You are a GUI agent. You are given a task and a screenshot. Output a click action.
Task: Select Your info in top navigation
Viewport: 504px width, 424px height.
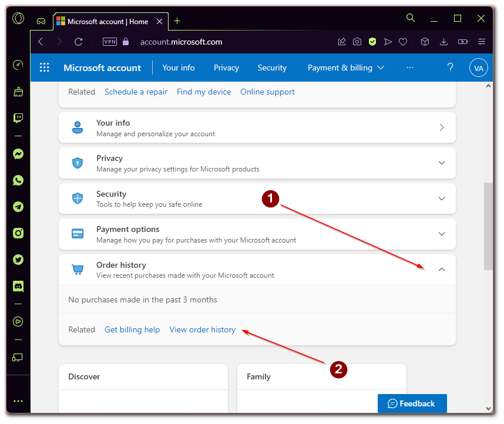[179, 68]
